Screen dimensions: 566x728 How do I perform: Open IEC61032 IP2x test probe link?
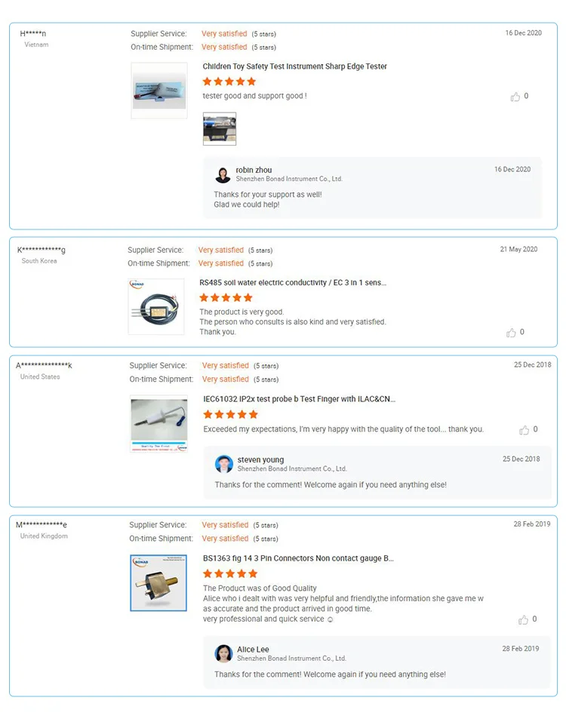pyautogui.click(x=299, y=399)
